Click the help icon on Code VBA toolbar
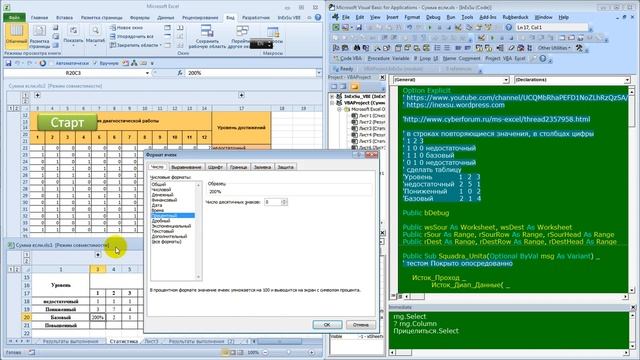The height and width of the screenshot is (360, 640). click(542, 59)
